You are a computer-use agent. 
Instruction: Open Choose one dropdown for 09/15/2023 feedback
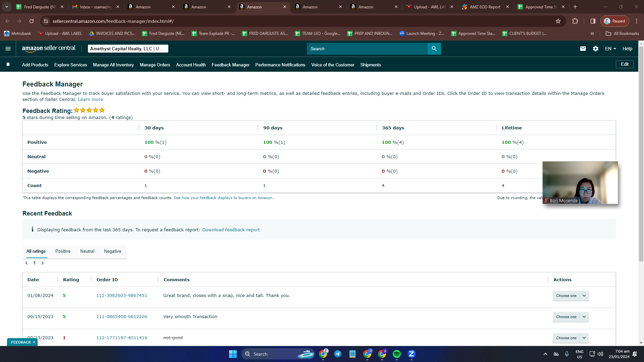pos(571,317)
